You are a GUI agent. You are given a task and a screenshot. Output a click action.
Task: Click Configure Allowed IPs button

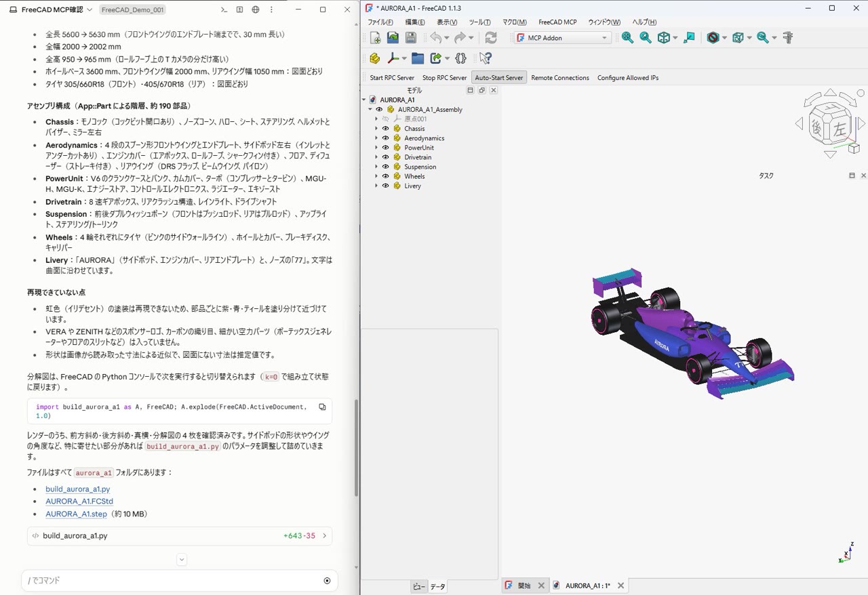tap(628, 77)
